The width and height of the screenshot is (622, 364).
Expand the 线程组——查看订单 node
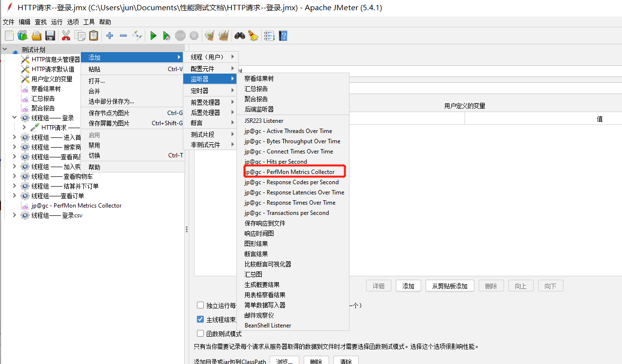[15, 196]
